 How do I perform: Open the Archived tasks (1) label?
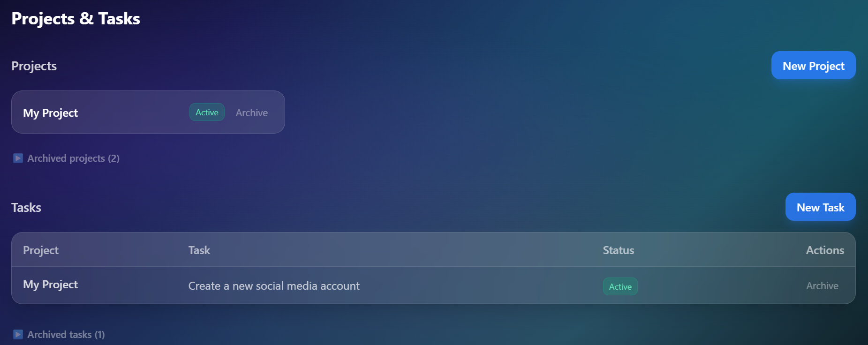66,335
